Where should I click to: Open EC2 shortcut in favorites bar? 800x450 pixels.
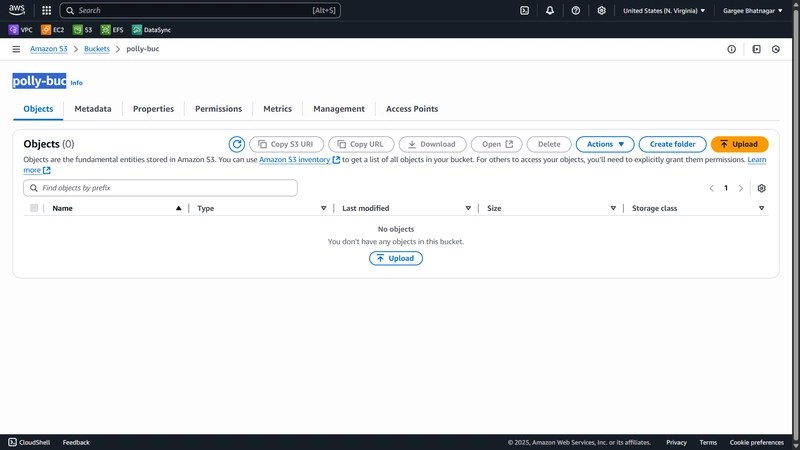click(x=53, y=30)
